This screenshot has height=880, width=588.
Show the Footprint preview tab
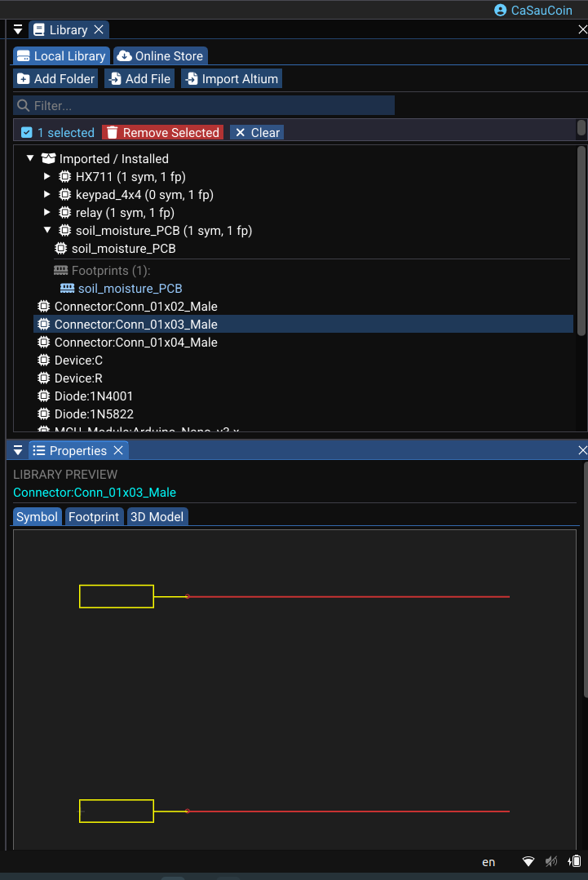coord(94,517)
